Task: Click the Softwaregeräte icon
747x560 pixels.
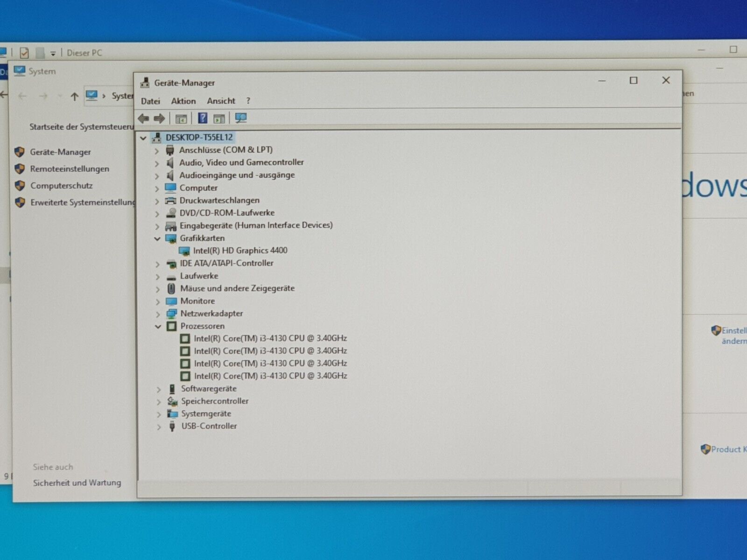Action: click(172, 389)
